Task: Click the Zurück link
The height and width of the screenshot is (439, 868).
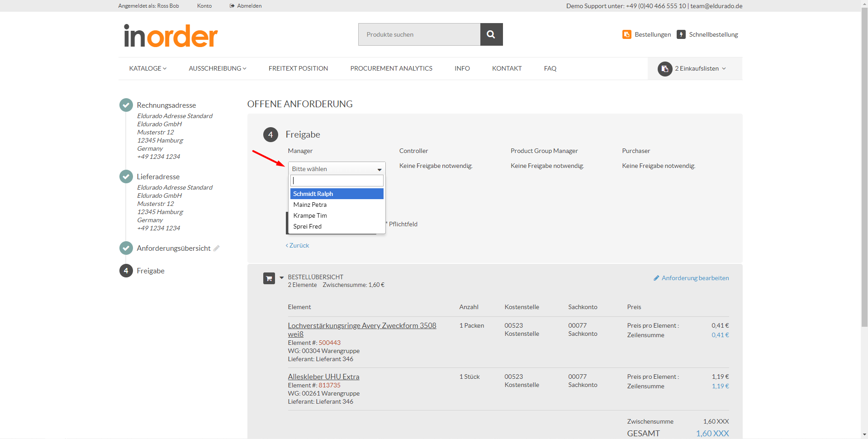Action: 297,245
